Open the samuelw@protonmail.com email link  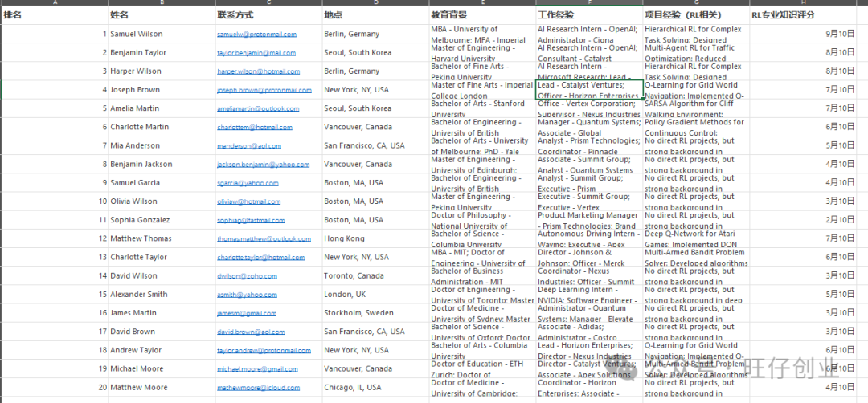tap(256, 35)
